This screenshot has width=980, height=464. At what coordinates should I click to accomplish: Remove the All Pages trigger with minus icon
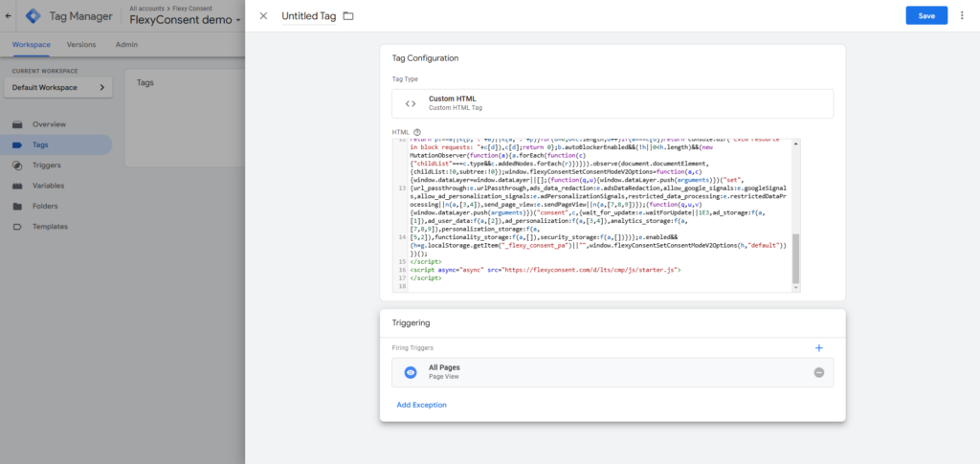tap(818, 372)
